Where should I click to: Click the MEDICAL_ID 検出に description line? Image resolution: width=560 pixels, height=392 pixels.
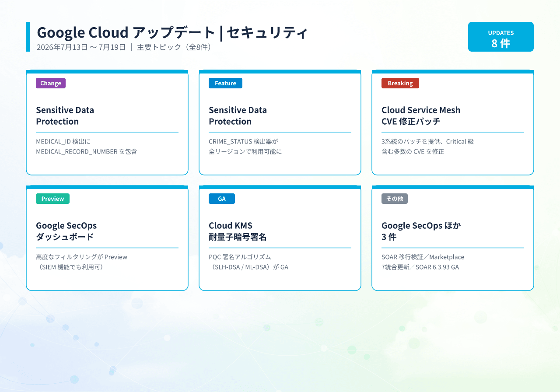63,141
